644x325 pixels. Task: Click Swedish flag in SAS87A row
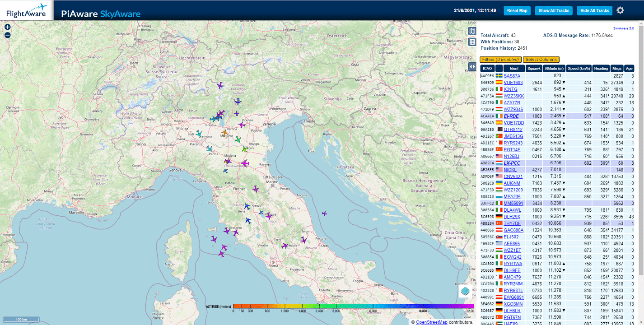coord(499,76)
